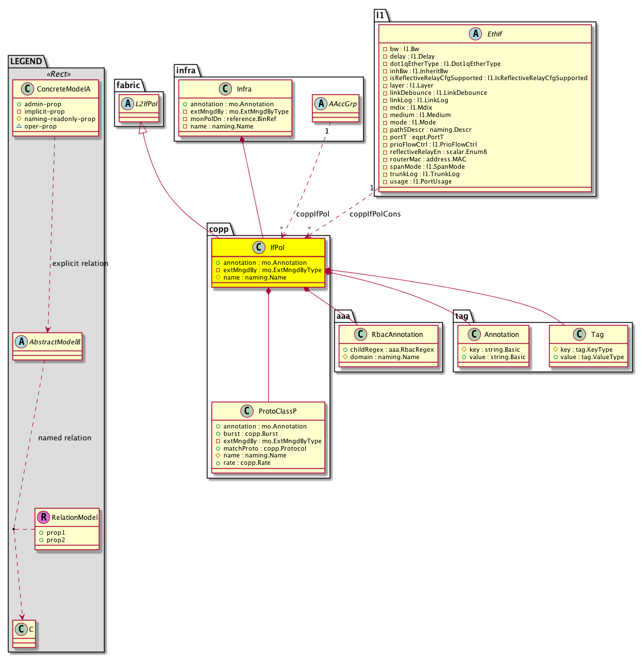
Task: Click the 'named relation' label in legend
Action: click(64, 438)
